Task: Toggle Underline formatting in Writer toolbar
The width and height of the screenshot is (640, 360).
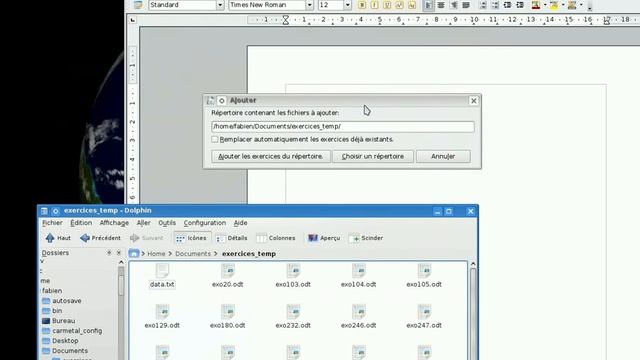Action: coord(387,5)
